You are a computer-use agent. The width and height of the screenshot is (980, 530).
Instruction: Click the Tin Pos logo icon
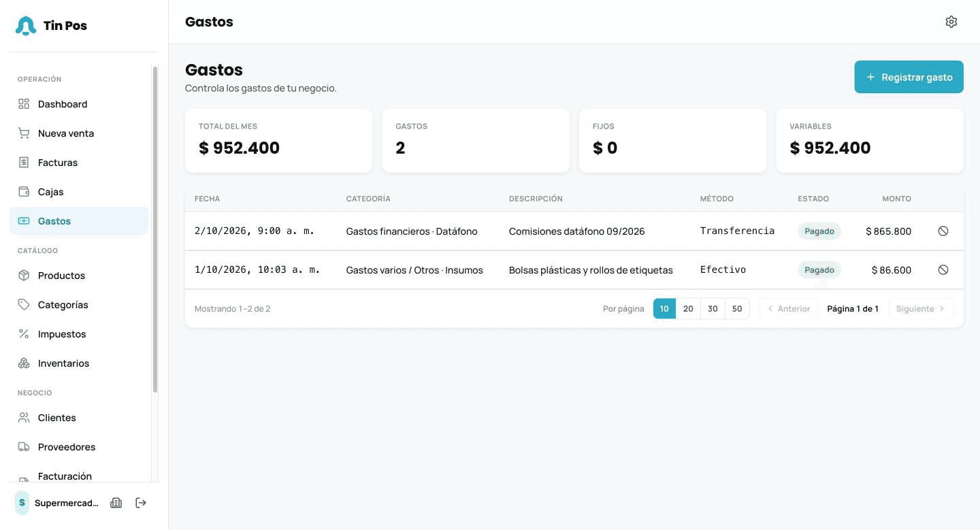pyautogui.click(x=26, y=26)
